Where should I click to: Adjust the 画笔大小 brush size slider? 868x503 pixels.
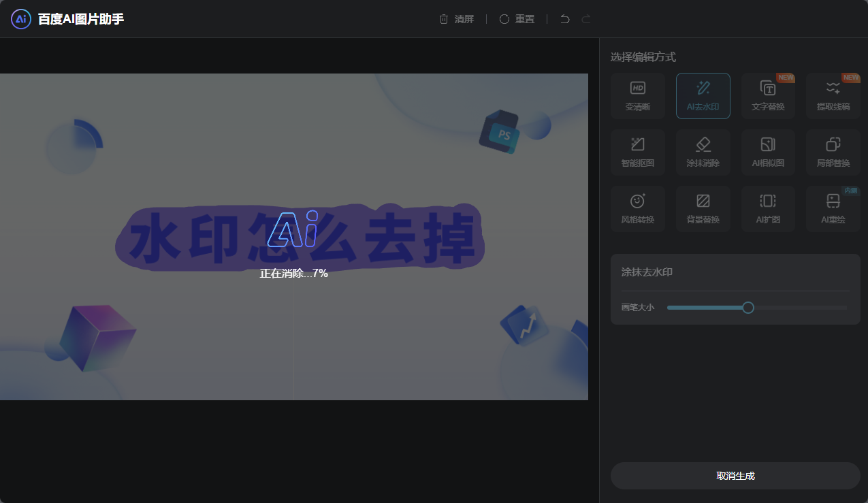point(748,308)
